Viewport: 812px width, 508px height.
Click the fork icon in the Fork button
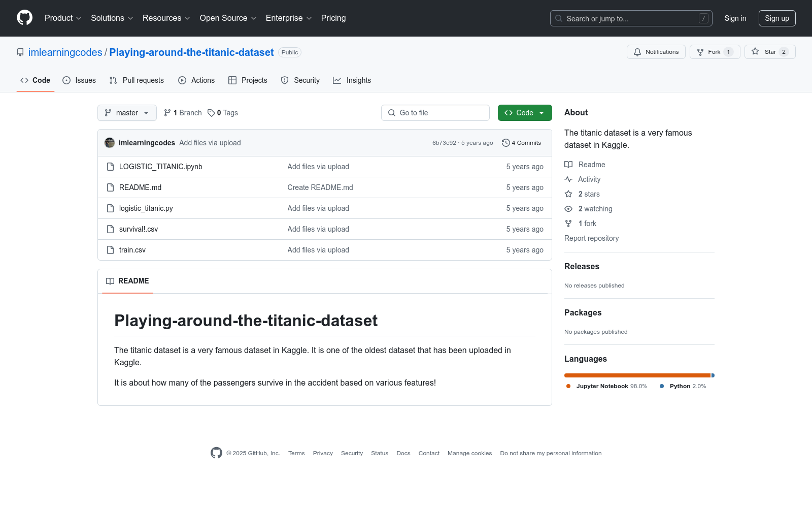click(700, 52)
